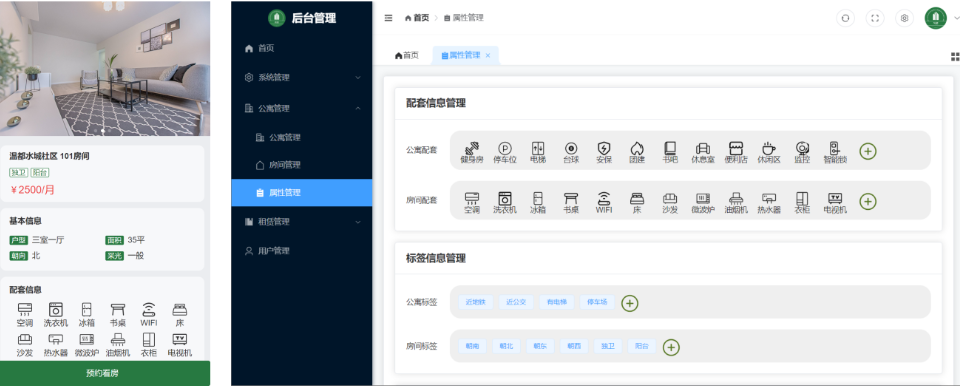
Task: Select the 书吧 book bar icon
Action: pyautogui.click(x=670, y=148)
